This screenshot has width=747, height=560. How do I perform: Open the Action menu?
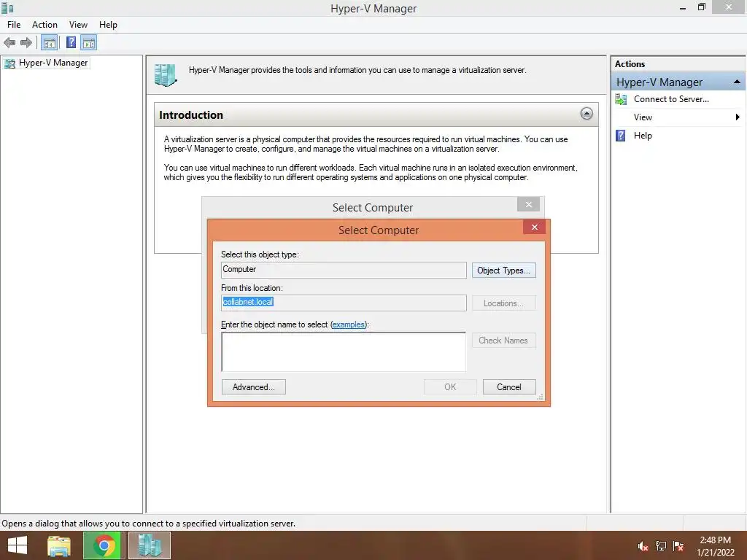(44, 25)
